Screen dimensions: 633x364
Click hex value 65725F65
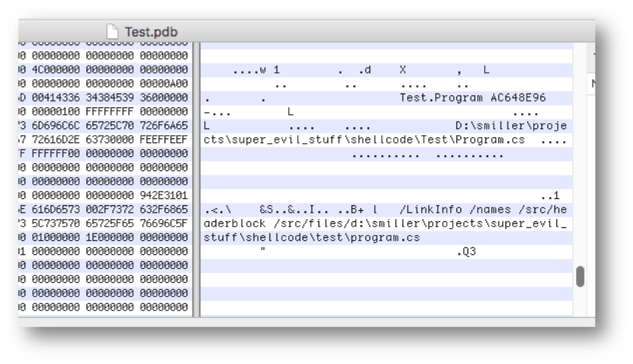click(110, 223)
